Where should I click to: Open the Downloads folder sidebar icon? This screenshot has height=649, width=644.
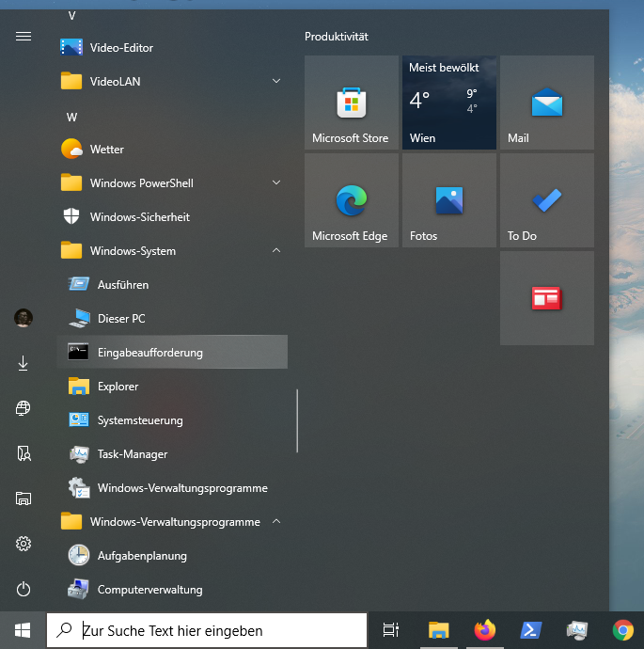coord(24,363)
